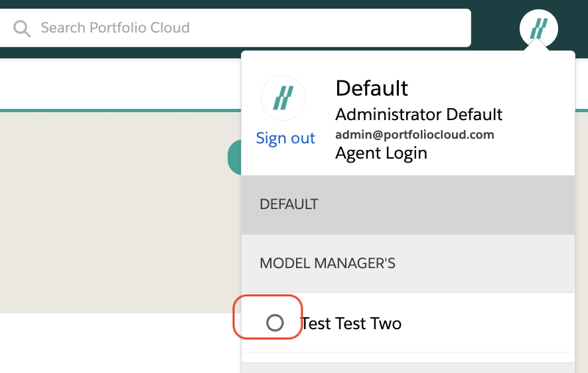The image size is (588, 373).
Task: Click the teal button partly hidden behind the menu
Action: pyautogui.click(x=234, y=157)
